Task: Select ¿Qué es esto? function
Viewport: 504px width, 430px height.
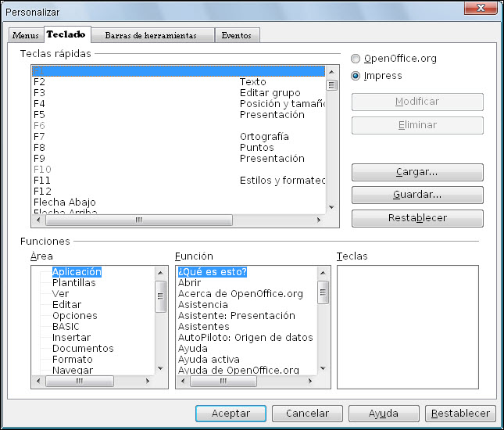Action: tap(213, 272)
